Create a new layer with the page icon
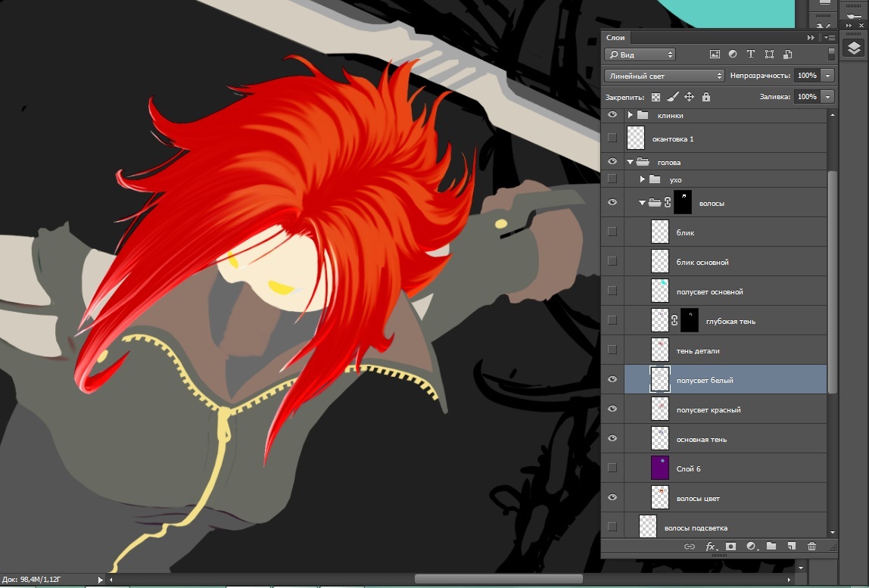Viewport: 869px width, 588px height. [x=791, y=546]
